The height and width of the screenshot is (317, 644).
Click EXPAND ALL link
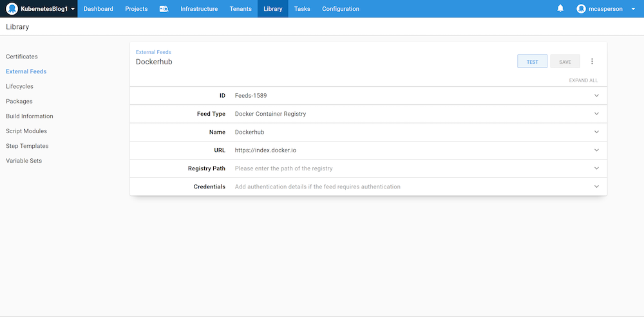click(583, 80)
